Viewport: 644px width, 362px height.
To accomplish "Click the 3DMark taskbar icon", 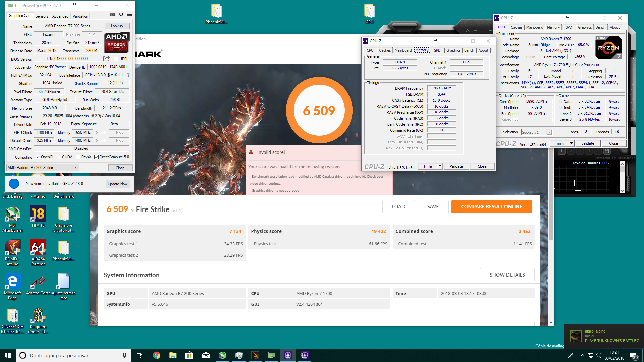I will [x=255, y=355].
